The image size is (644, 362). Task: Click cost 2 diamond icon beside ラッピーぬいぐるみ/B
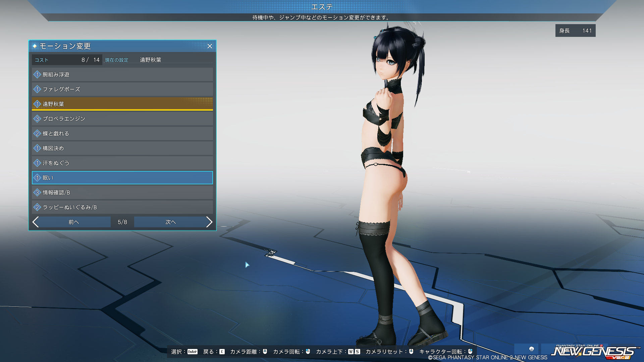point(37,207)
